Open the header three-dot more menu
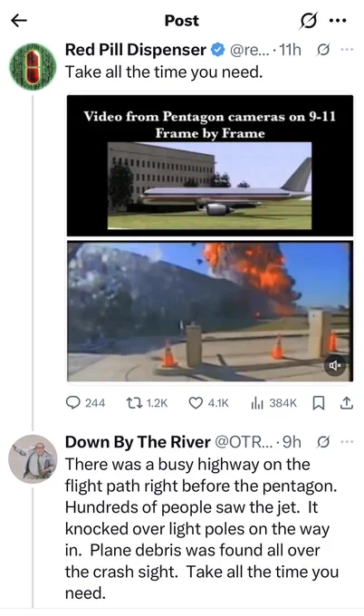The height and width of the screenshot is (616, 364). (x=338, y=21)
